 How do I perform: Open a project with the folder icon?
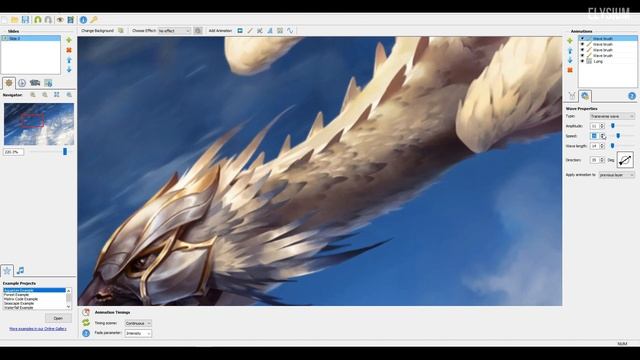click(x=15, y=20)
